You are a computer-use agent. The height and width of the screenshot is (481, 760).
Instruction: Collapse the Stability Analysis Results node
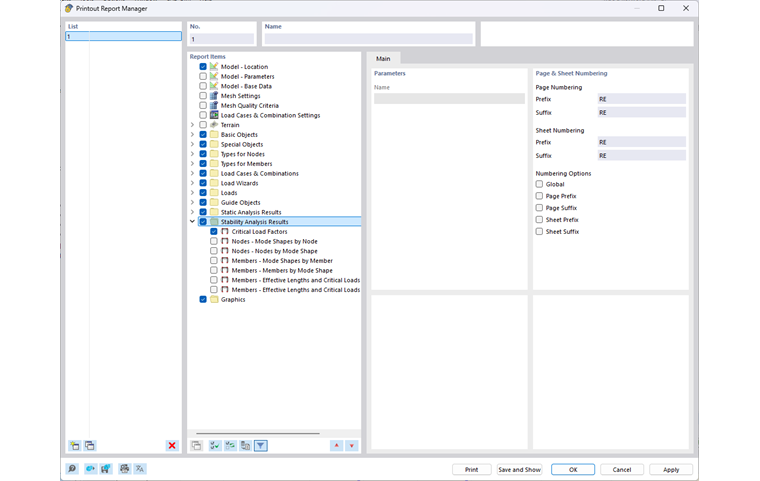pyautogui.click(x=192, y=222)
